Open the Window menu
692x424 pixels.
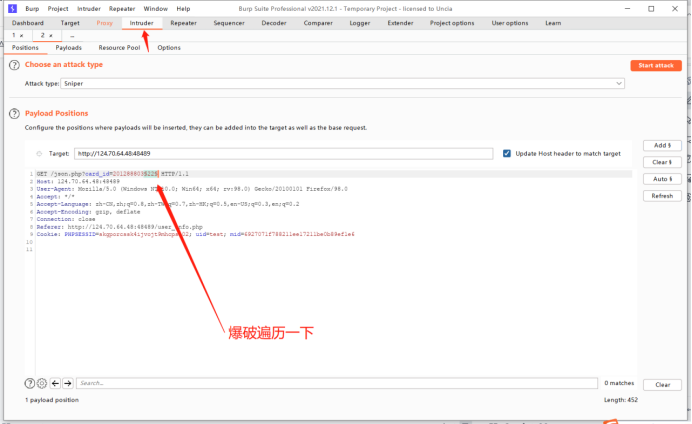coord(156,9)
